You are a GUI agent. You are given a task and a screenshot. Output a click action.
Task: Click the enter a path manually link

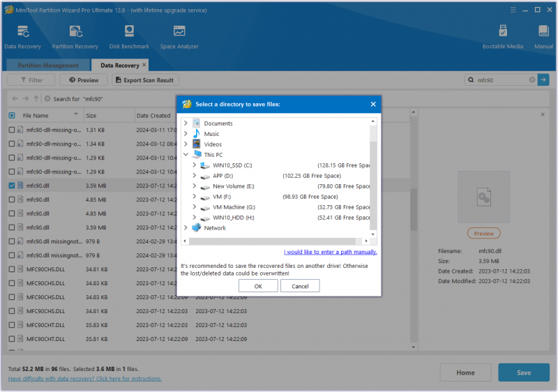(330, 252)
